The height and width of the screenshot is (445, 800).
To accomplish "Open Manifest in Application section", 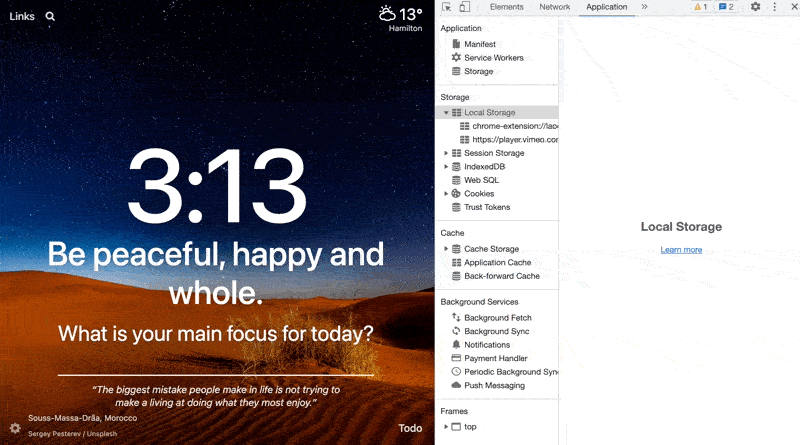I will (x=480, y=44).
